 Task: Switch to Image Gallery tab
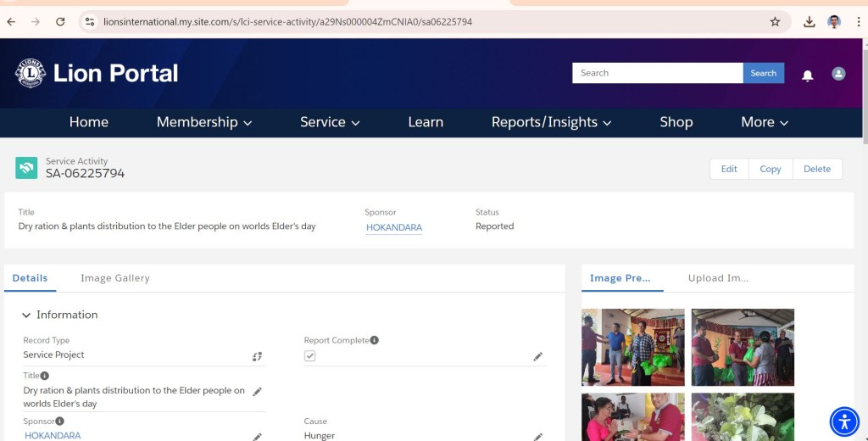115,278
